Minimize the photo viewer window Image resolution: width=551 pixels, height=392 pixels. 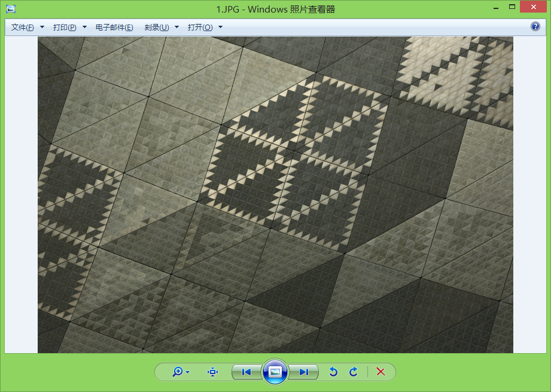coord(495,7)
